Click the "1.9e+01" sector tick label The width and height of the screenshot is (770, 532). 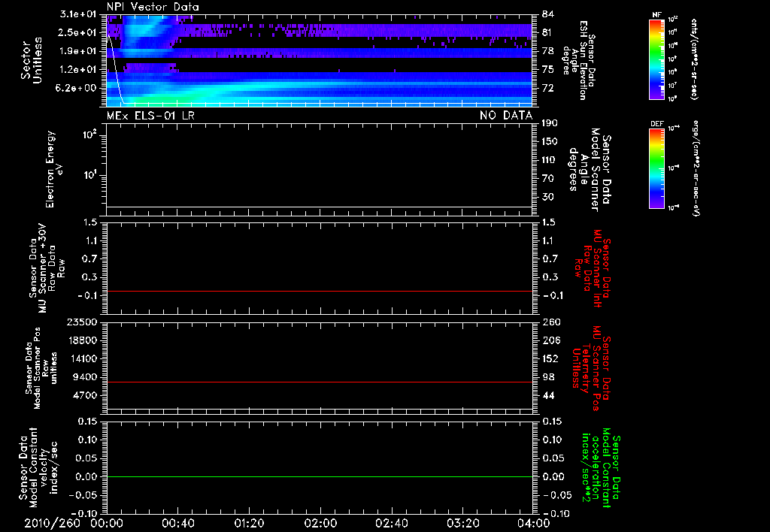78,51
